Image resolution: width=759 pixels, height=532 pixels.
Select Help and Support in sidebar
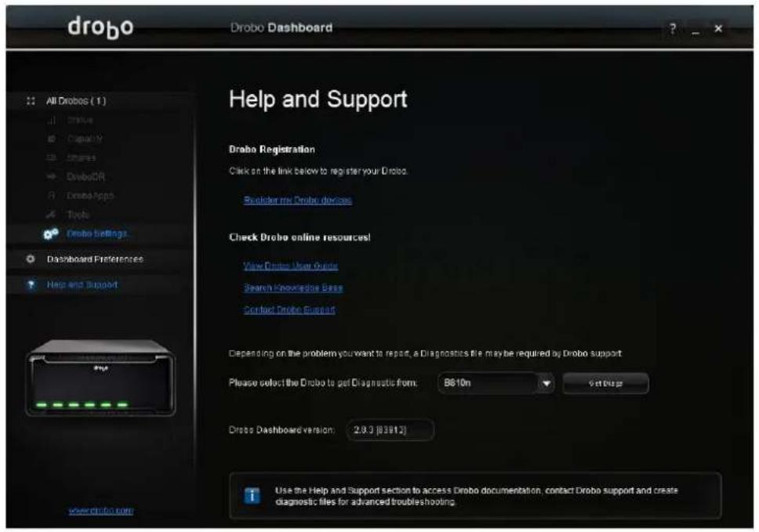point(82,285)
